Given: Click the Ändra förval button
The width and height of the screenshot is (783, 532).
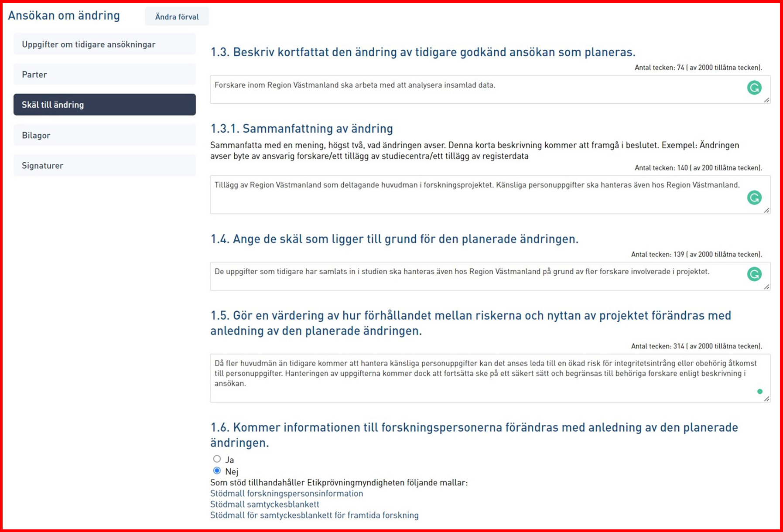Looking at the screenshot, I should pos(177,17).
